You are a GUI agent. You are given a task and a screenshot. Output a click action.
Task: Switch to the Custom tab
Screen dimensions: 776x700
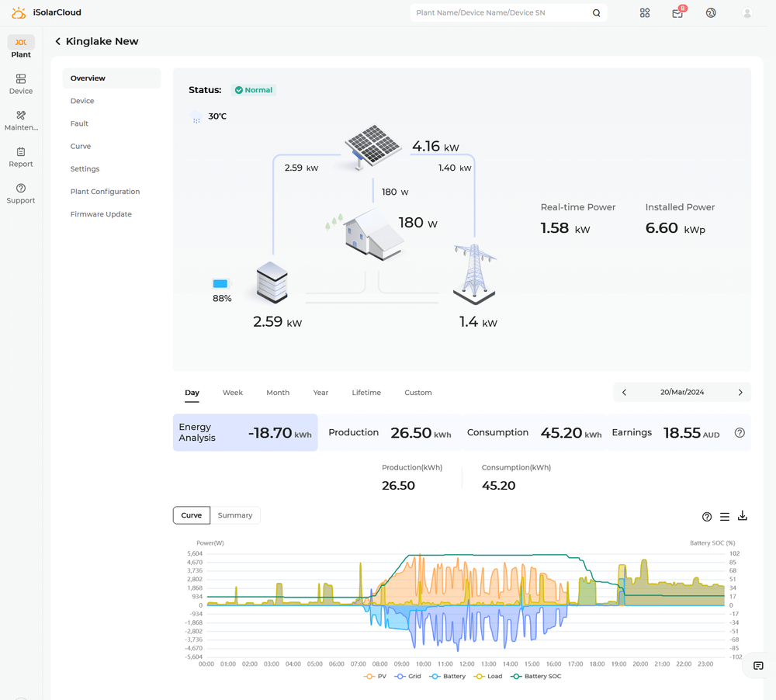coord(418,393)
